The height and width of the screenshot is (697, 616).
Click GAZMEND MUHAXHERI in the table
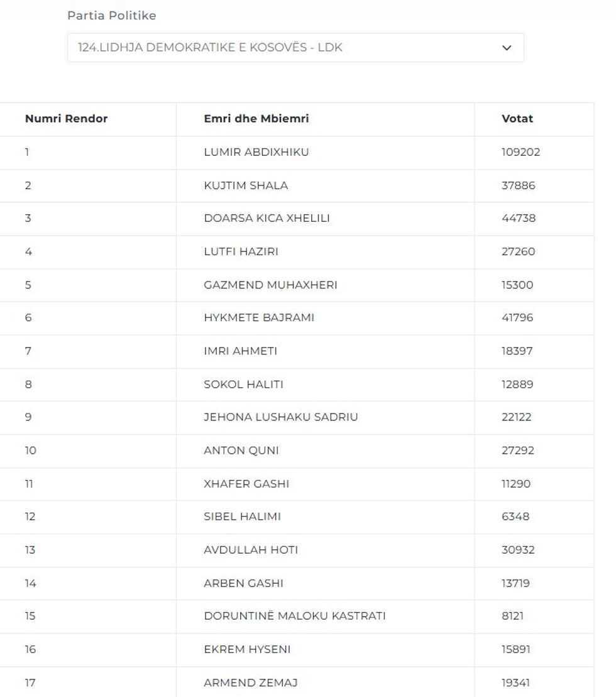coord(270,285)
